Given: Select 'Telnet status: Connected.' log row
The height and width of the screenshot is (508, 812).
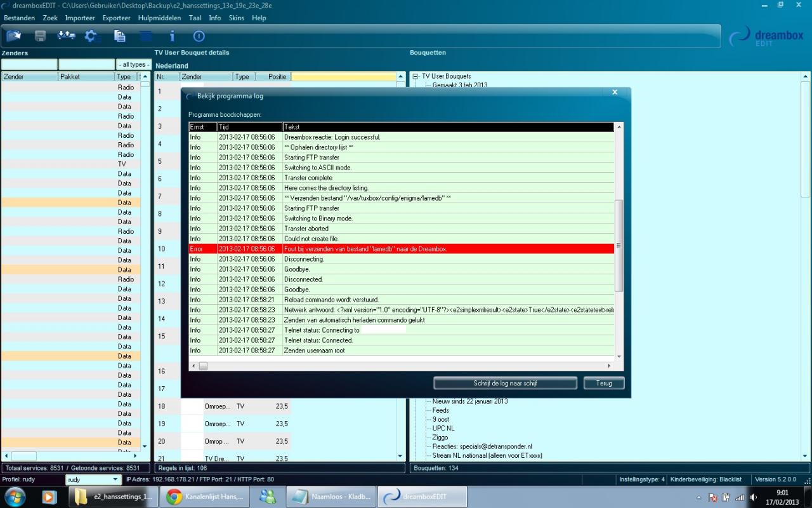Looking at the screenshot, I should pos(402,340).
